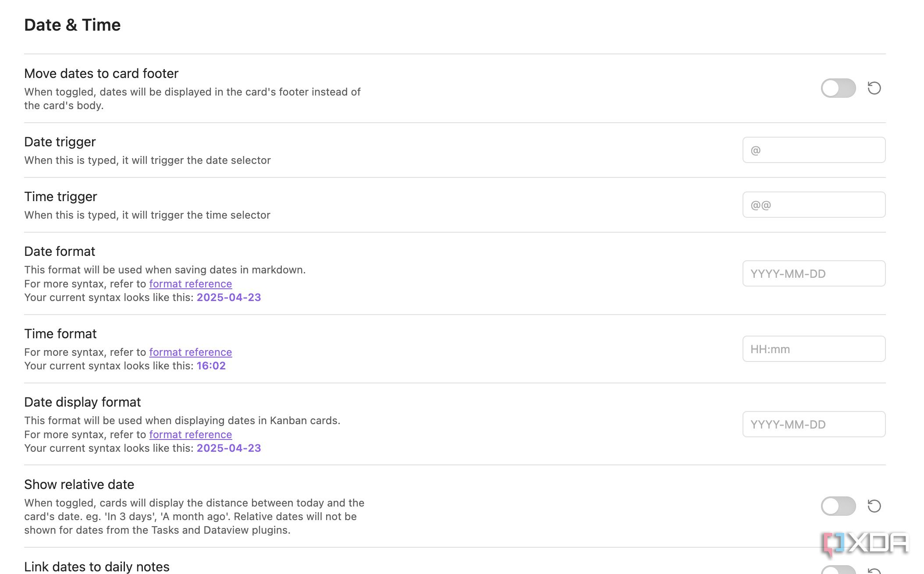This screenshot has height=574, width=924.
Task: Click the Date trigger input field
Action: click(814, 150)
